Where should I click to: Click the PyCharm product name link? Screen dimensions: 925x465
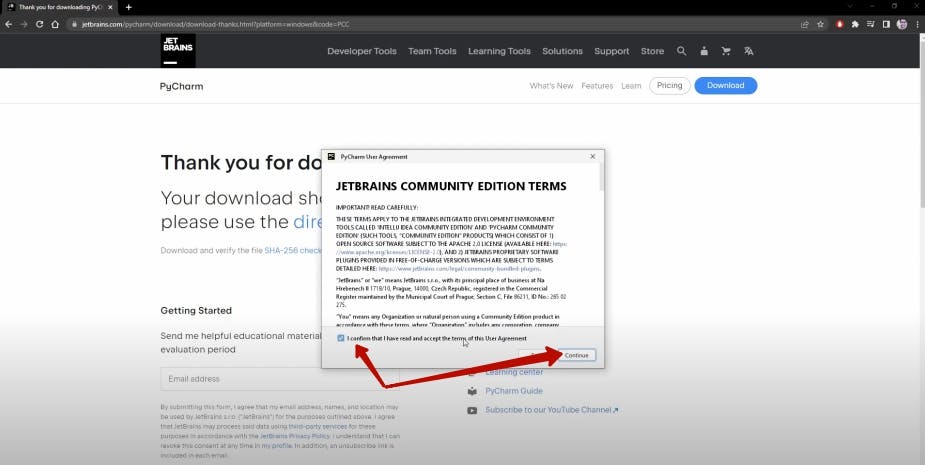click(x=182, y=86)
